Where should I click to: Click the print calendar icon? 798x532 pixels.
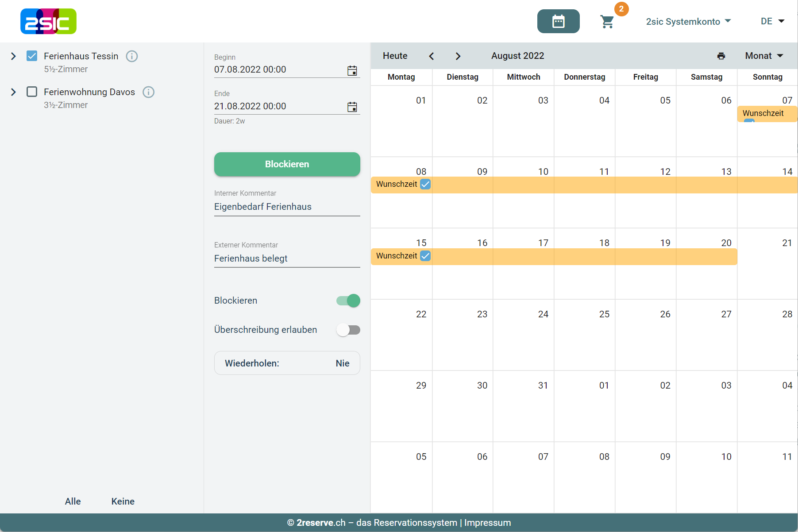[x=721, y=56]
